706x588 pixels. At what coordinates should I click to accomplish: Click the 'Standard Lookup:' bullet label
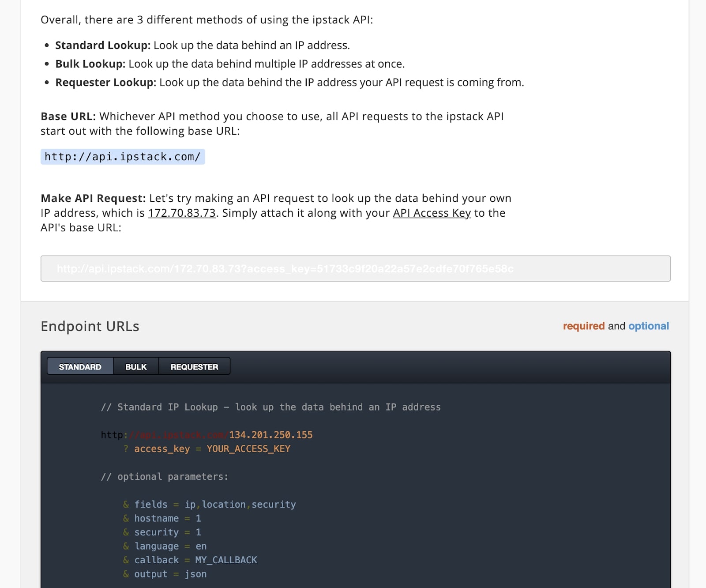click(x=103, y=45)
